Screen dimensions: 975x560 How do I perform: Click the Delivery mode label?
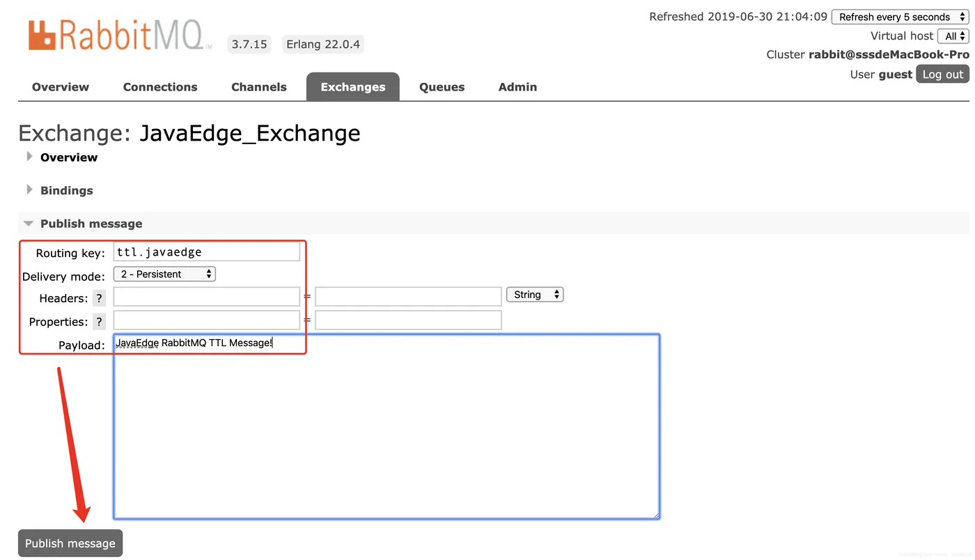63,277
